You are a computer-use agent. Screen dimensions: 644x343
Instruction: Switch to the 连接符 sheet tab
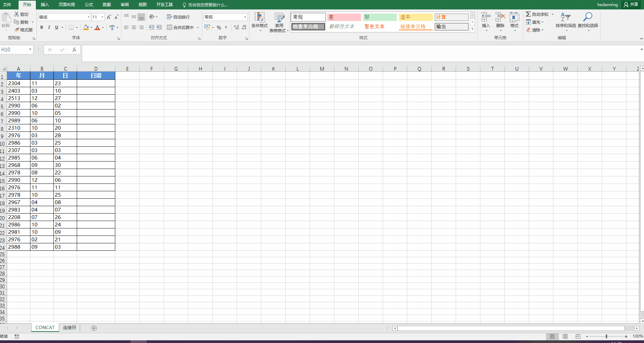point(69,328)
